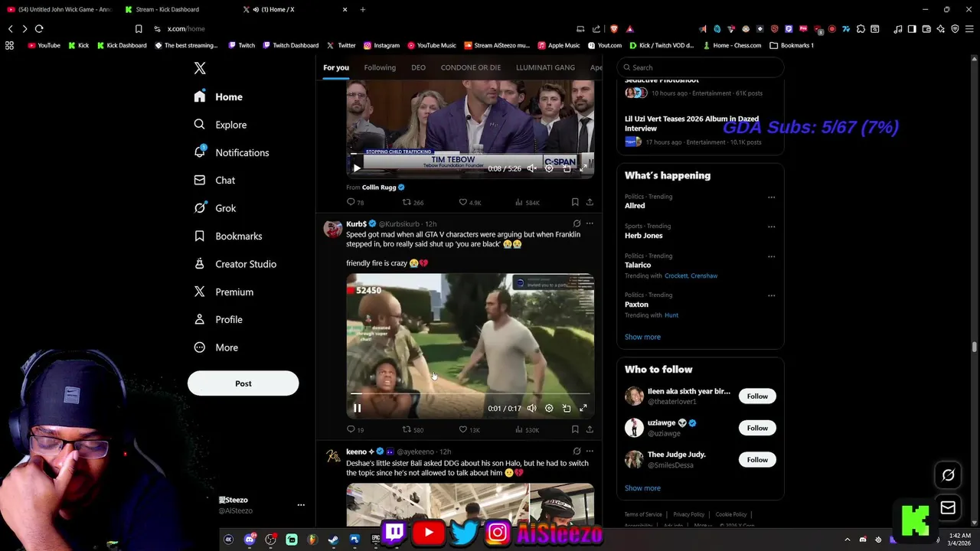This screenshot has height=551, width=980.
Task: Open Steam in Windows taskbar
Action: point(333,540)
